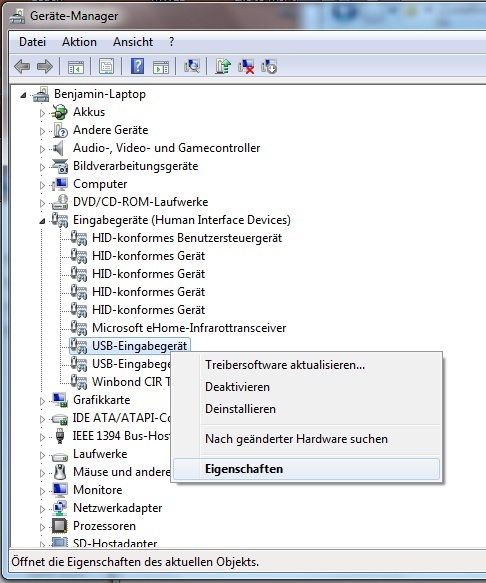Click the Monitore screen icon
486x583 pixels.
[x=60, y=490]
